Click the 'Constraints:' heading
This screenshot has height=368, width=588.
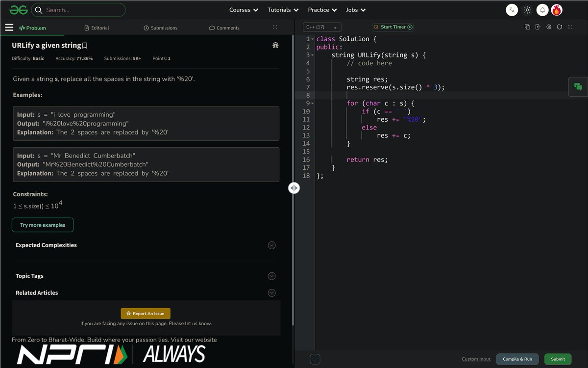pyautogui.click(x=30, y=194)
